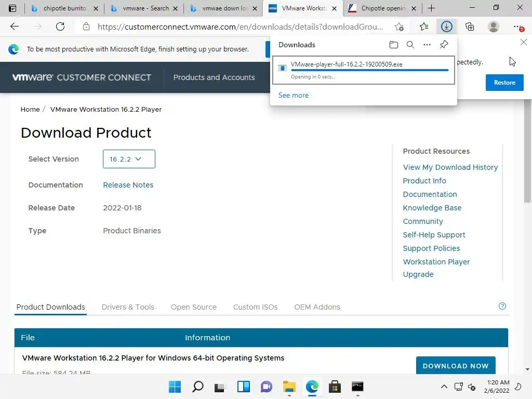Click the help question mark icon

tap(502, 306)
